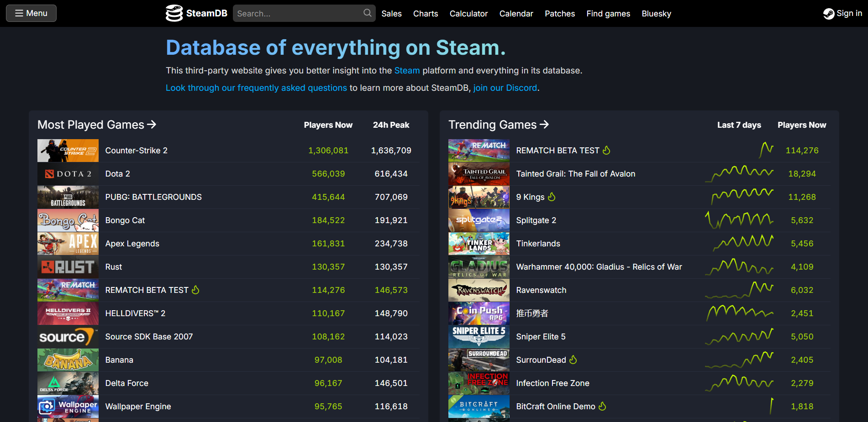Click the flame icon beside BitCraft Online Demo

click(602, 406)
